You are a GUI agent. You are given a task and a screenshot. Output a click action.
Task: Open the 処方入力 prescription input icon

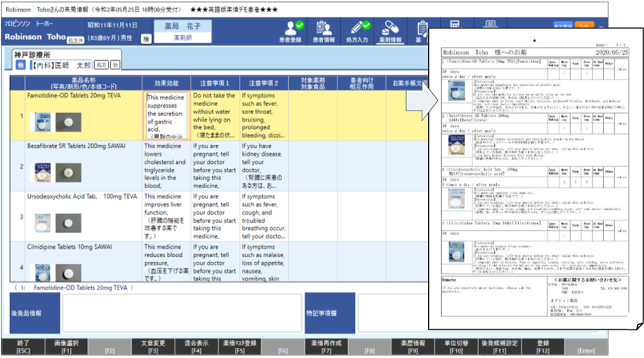357,32
